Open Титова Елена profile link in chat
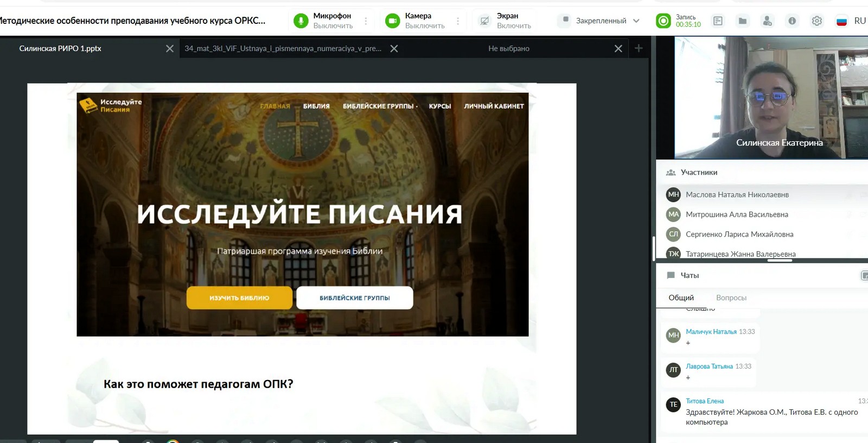 tap(705, 401)
